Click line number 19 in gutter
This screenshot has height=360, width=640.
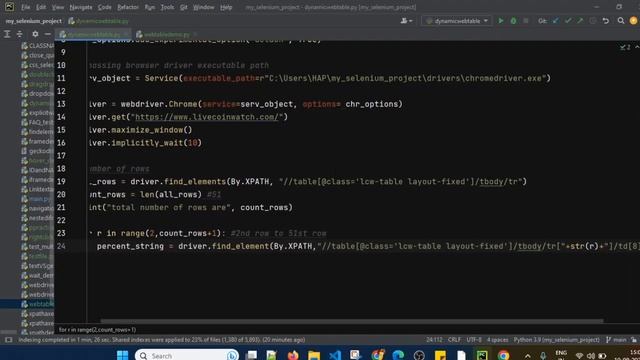coord(61,182)
